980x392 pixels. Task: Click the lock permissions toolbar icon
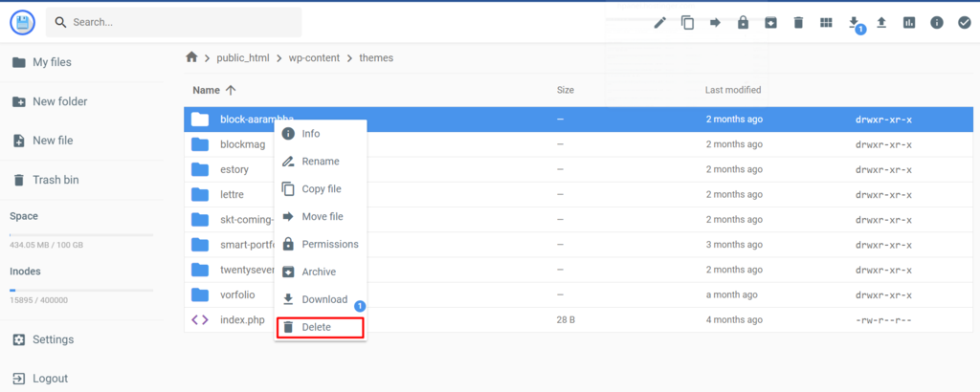pos(743,23)
